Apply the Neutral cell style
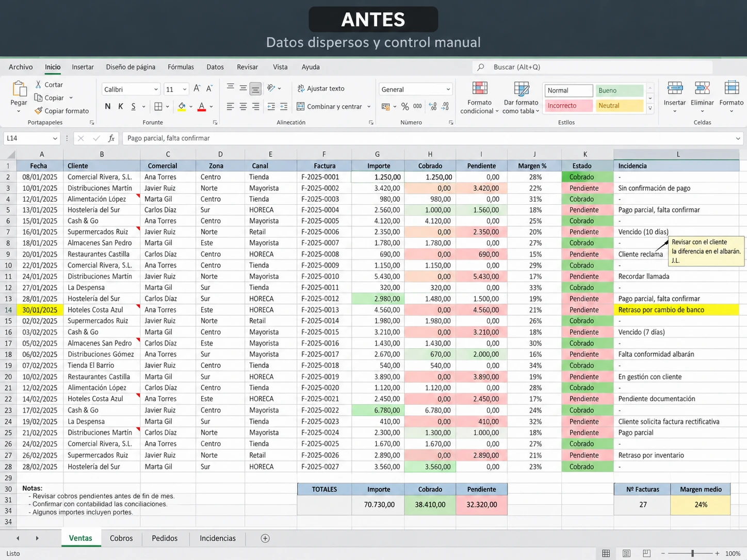747x560 pixels. (x=619, y=106)
